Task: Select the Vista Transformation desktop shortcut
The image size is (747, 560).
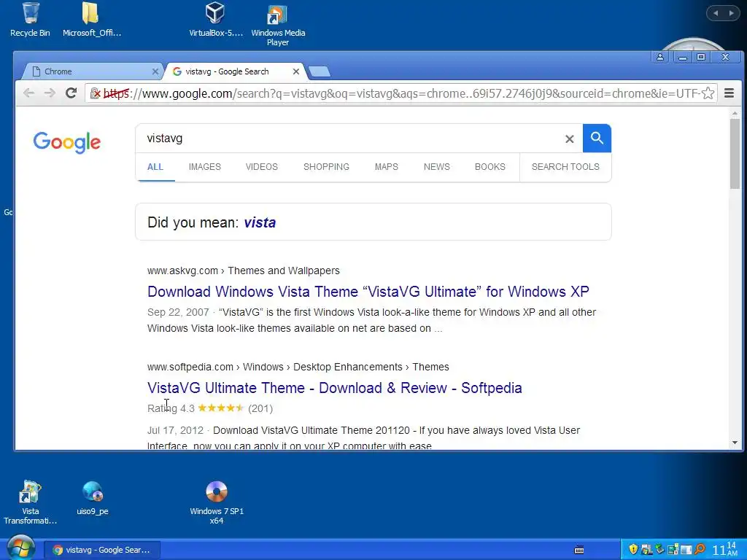Action: (30, 502)
